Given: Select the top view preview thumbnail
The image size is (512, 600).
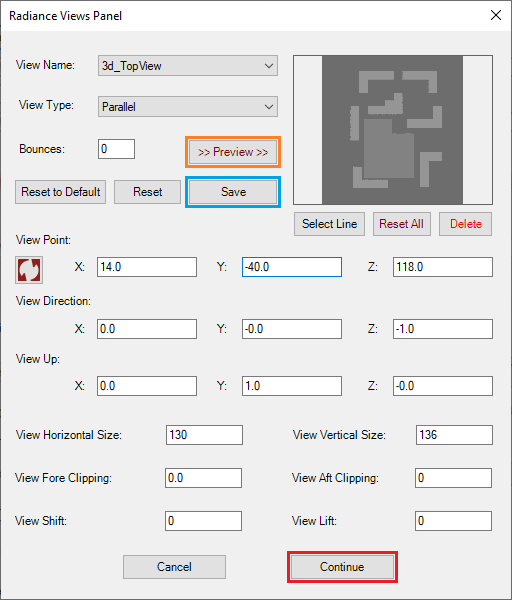Looking at the screenshot, I should pos(393,130).
